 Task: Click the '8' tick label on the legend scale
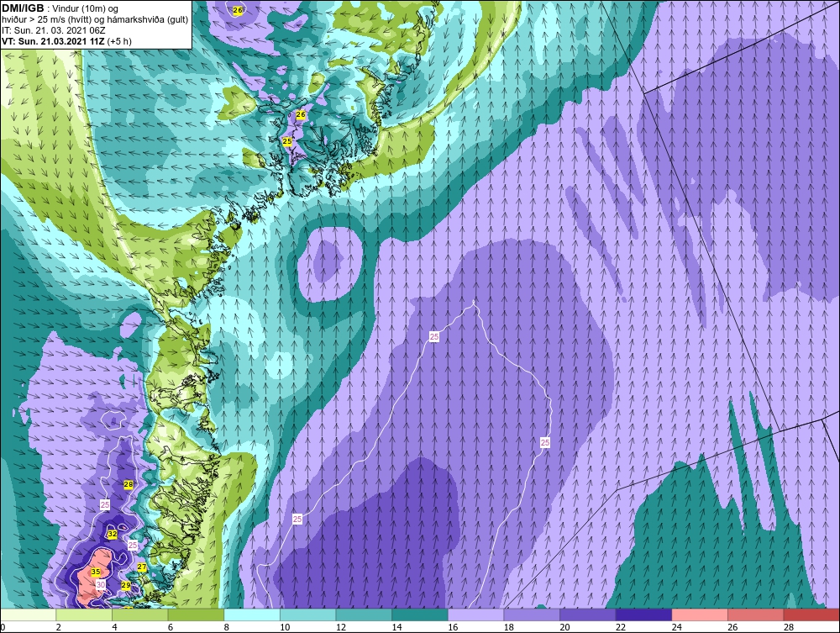click(x=227, y=627)
